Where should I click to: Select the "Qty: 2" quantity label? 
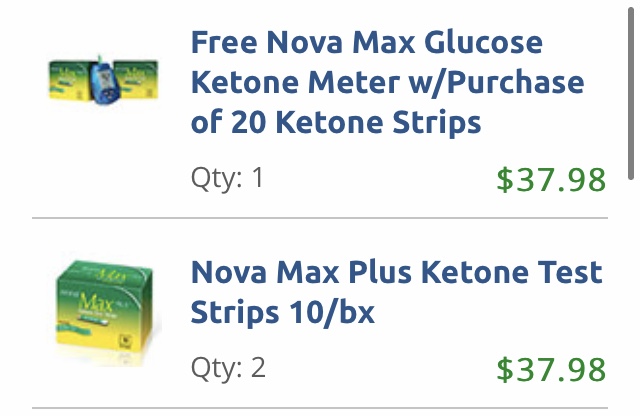click(x=228, y=367)
